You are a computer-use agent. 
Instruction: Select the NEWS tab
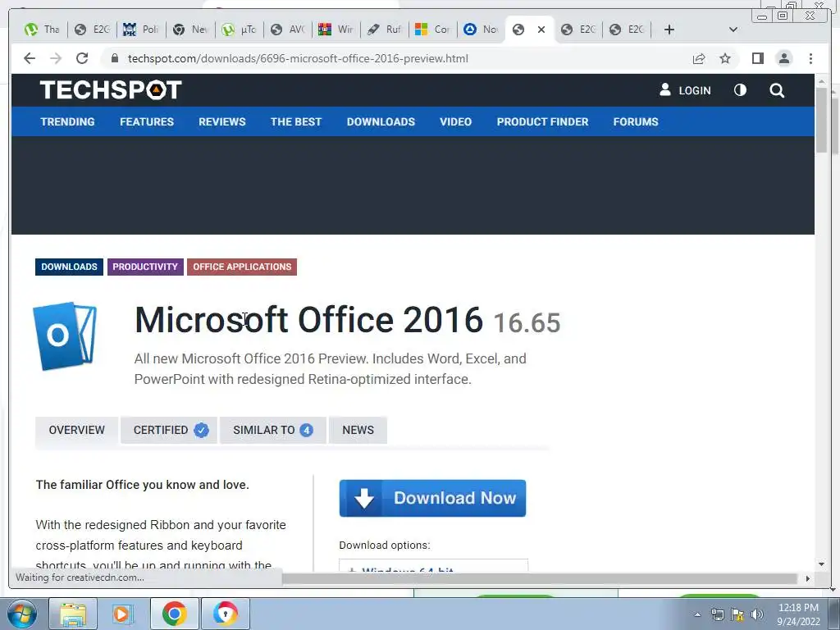pyautogui.click(x=358, y=430)
